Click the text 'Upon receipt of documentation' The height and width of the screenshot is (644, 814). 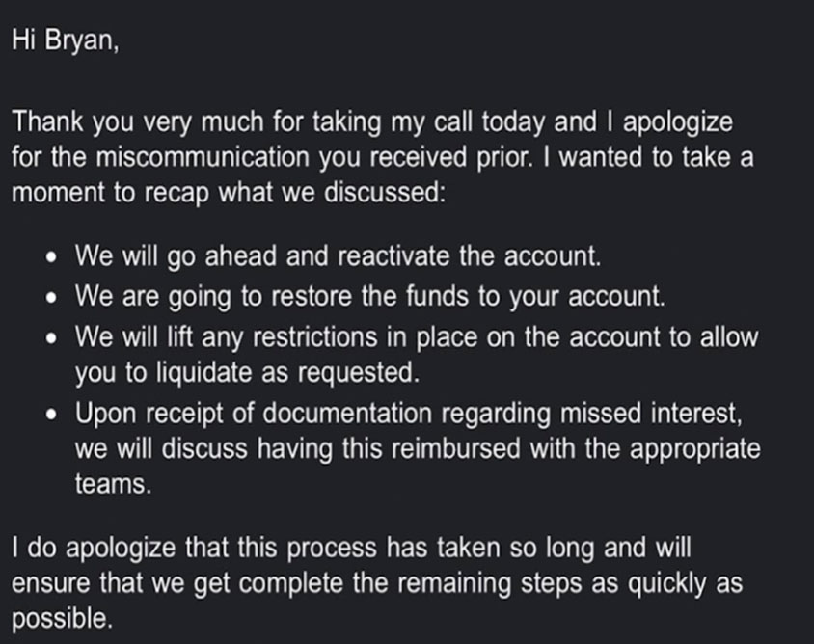[254, 414]
